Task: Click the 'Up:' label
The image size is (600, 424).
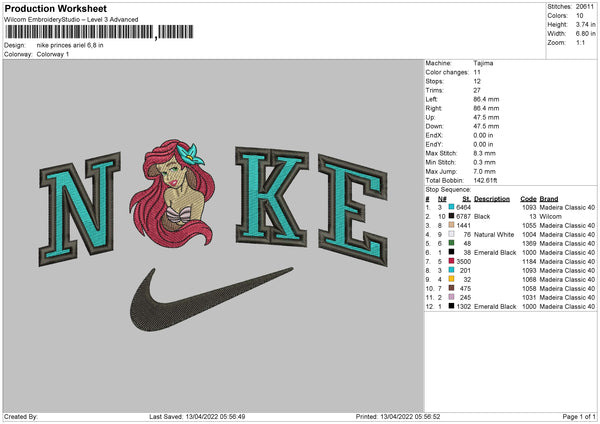Action: [430, 117]
